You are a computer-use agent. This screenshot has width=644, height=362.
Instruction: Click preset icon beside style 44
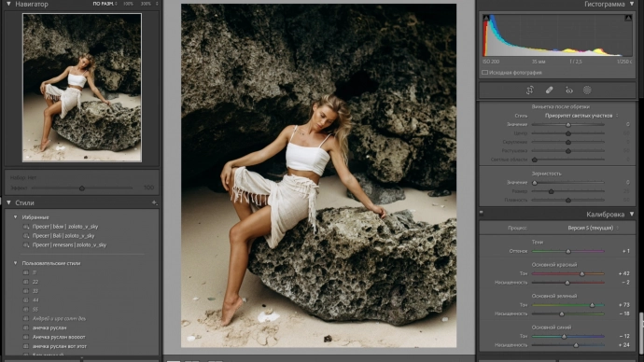[x=26, y=300]
